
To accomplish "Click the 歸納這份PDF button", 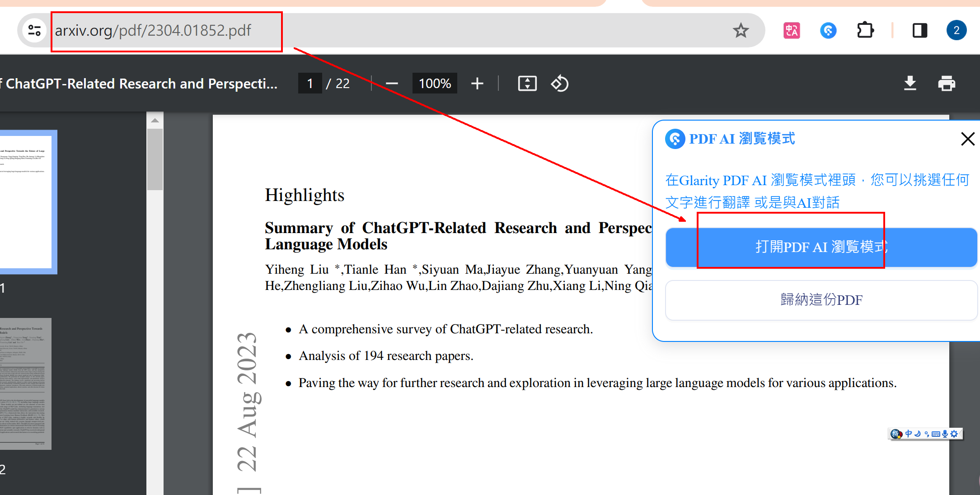I will (821, 300).
